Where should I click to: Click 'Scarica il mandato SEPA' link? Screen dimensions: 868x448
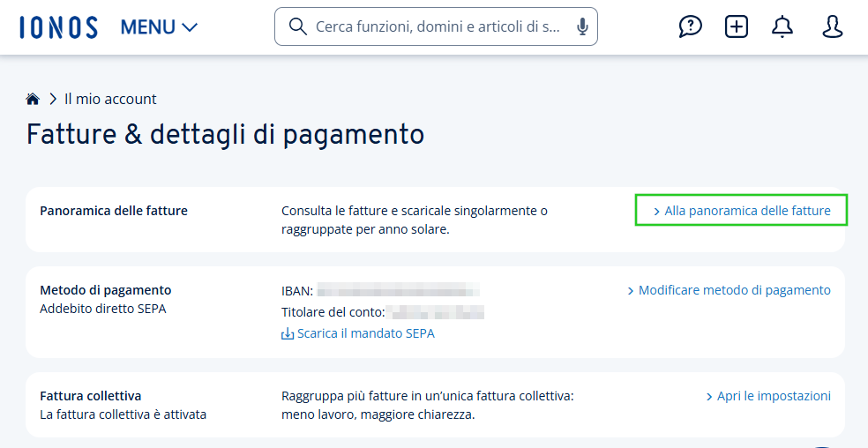pos(358,333)
